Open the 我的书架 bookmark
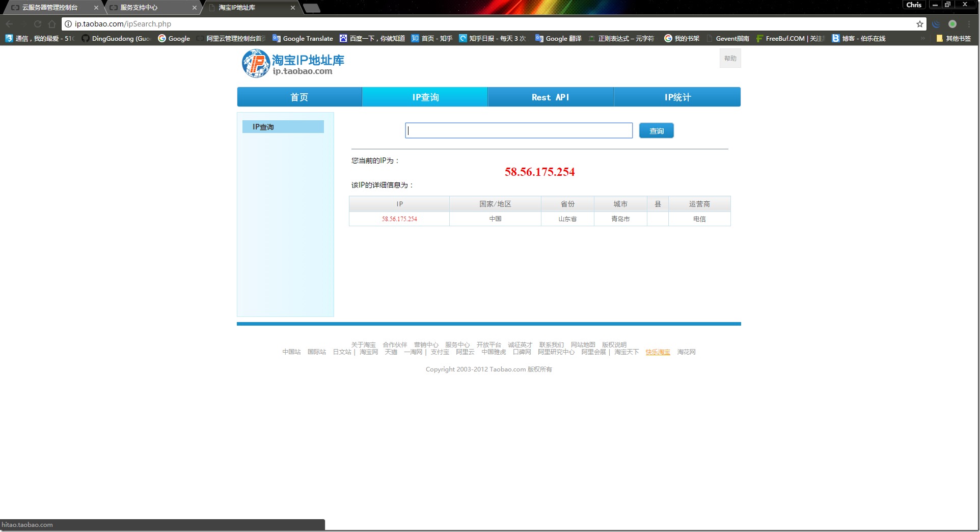The width and height of the screenshot is (980, 532). [x=682, y=38]
